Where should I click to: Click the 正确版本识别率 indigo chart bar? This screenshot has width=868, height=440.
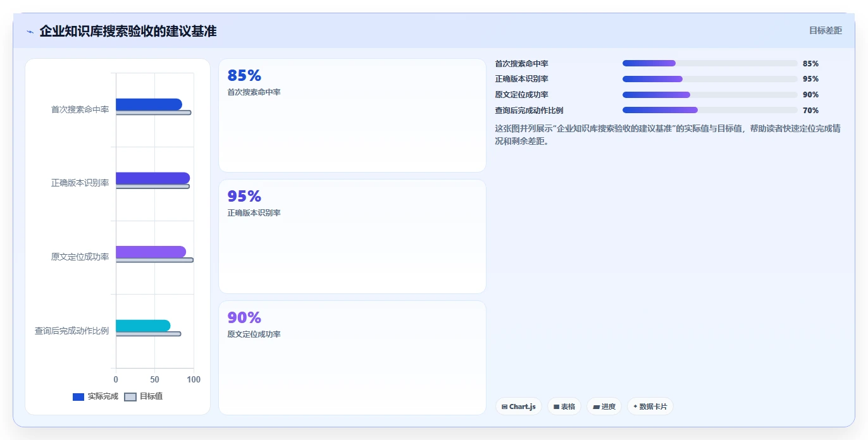(152, 178)
